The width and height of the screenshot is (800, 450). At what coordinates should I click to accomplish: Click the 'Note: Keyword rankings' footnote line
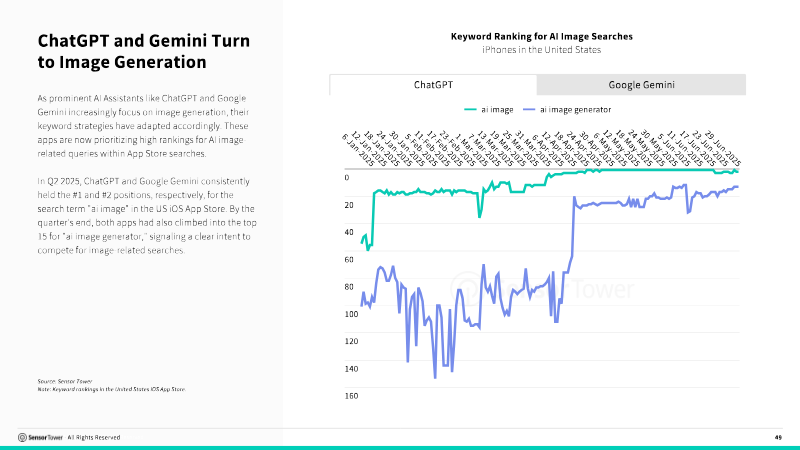pos(111,389)
